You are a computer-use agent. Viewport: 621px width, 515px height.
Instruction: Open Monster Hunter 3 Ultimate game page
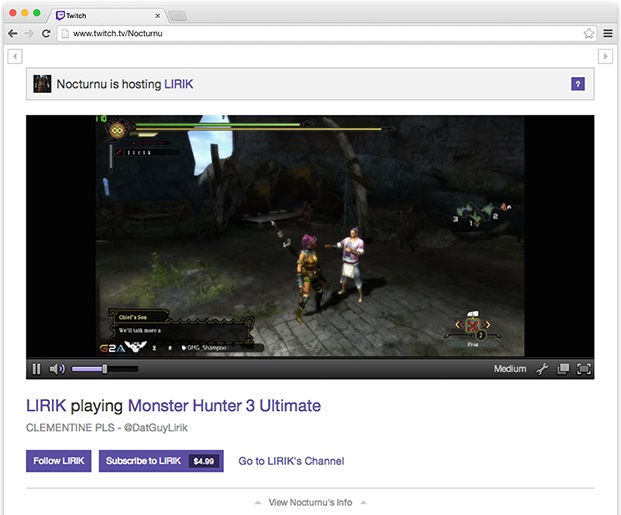224,406
